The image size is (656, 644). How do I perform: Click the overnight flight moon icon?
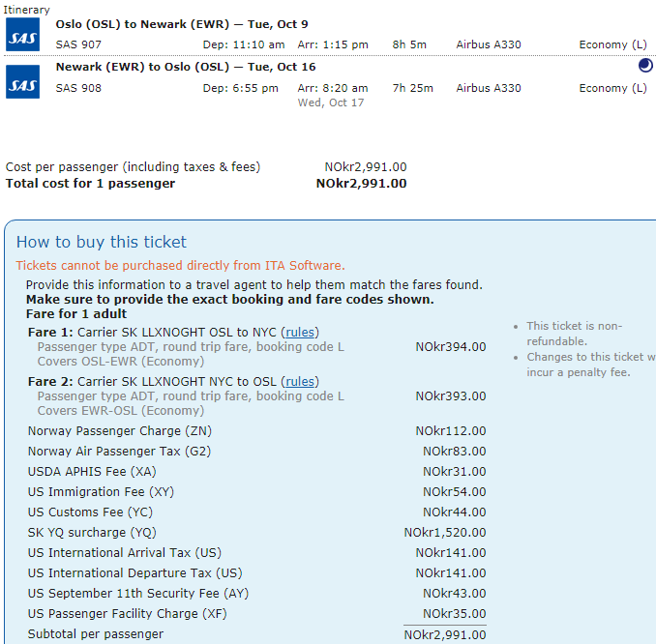tap(645, 67)
